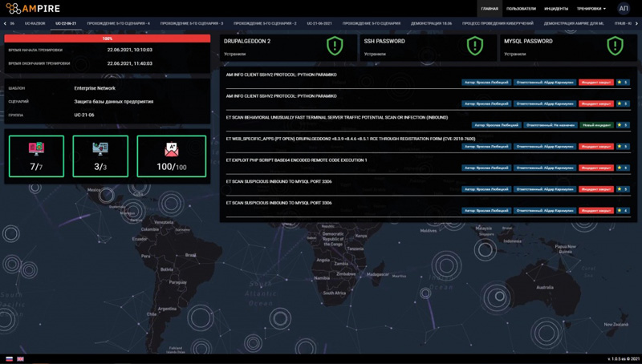Viewport: 642px width, 364px height.
Task: Switch interface to English via UK flag
Action: point(20,358)
